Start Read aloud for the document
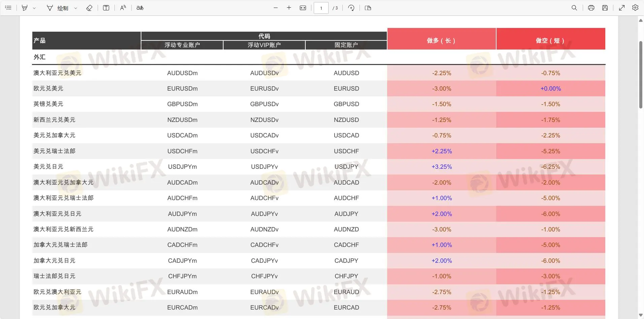 [x=123, y=8]
